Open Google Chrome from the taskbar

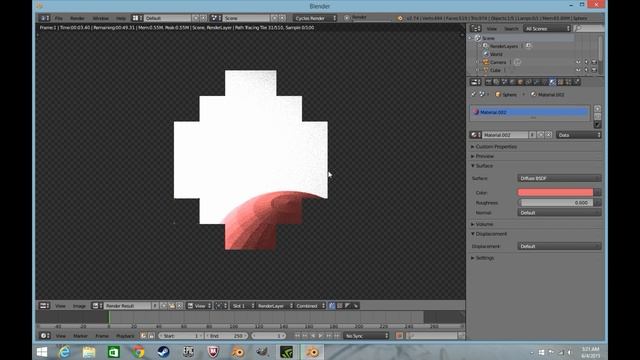click(138, 352)
